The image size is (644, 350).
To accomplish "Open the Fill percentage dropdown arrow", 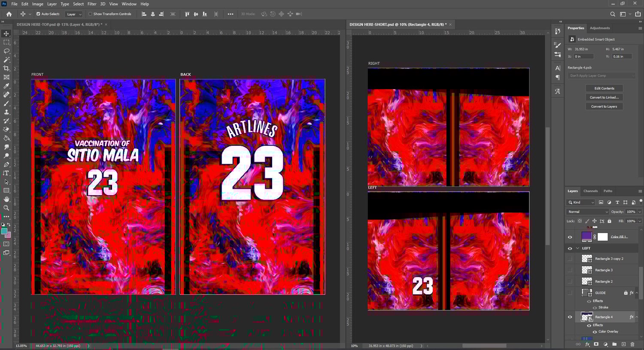I will point(640,221).
